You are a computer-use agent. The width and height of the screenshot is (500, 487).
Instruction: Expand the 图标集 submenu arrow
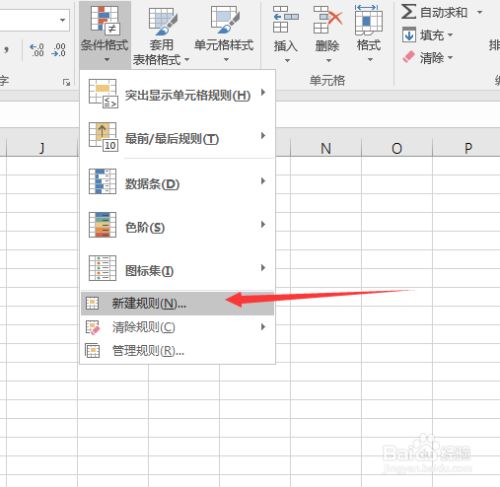click(263, 268)
